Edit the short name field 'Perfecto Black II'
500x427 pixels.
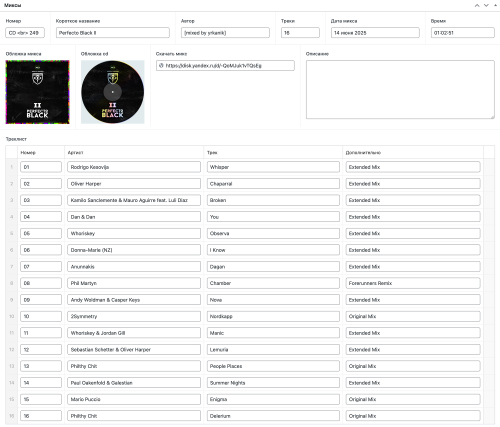[113, 33]
